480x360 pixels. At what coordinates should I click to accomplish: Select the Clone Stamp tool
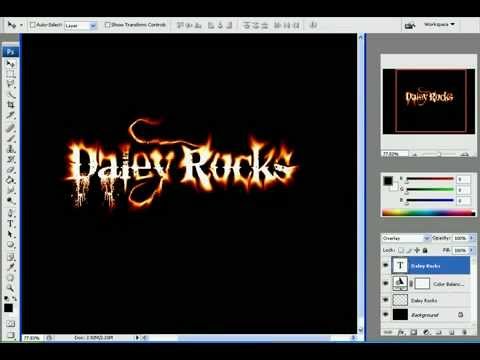click(x=11, y=148)
